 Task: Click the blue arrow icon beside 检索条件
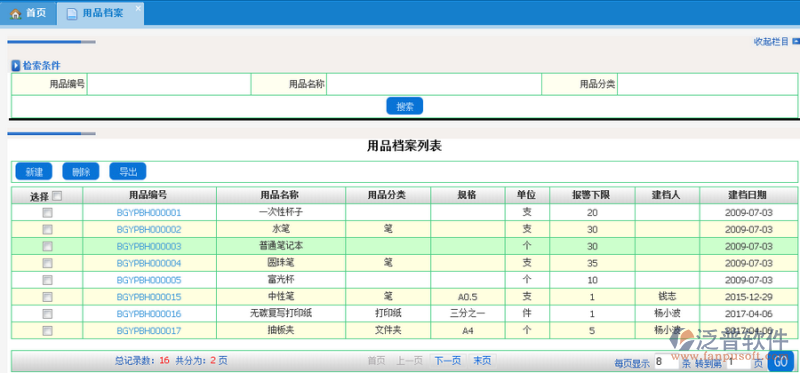pyautogui.click(x=16, y=66)
